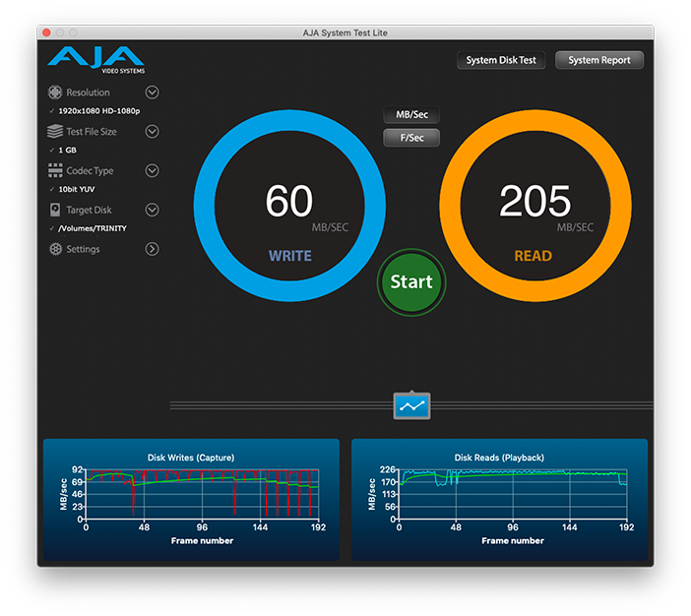Screen dimensions: 691x616
Task: Click the blue WRITE speed gauge
Action: tap(289, 206)
